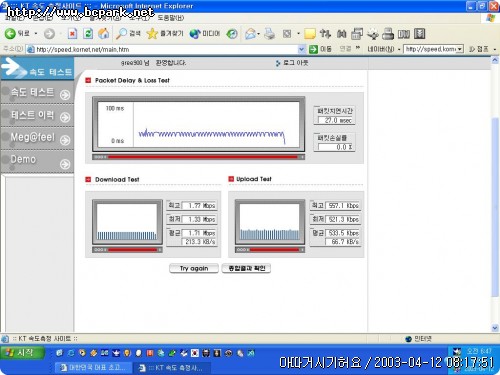Screen dimensions: 500x375
Task: Go to Home using the house icon
Action: pos(104,33)
